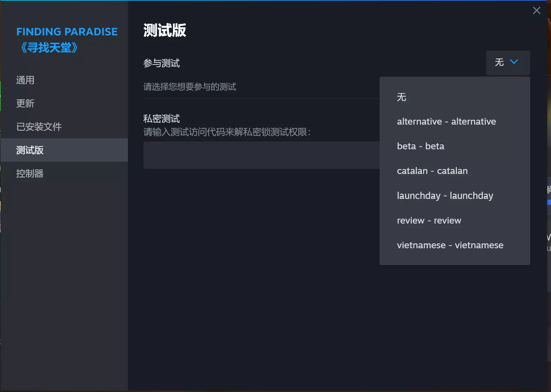Viewport: 551px width, 392px height.
Task: Opt into the review - review branch
Action: point(455,220)
